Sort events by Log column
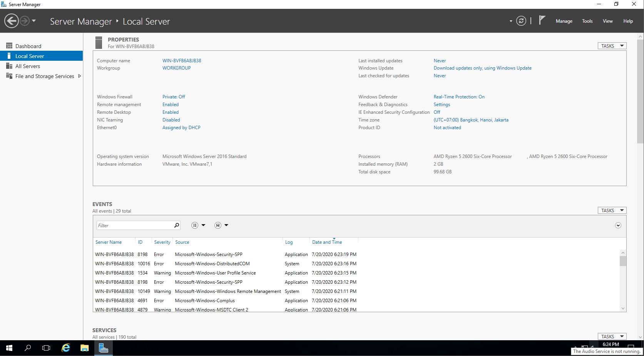 (x=289, y=242)
